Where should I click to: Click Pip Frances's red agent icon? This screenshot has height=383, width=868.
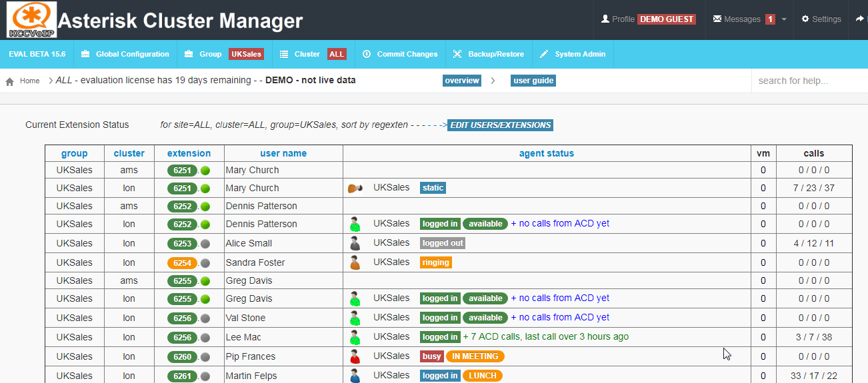click(x=355, y=356)
